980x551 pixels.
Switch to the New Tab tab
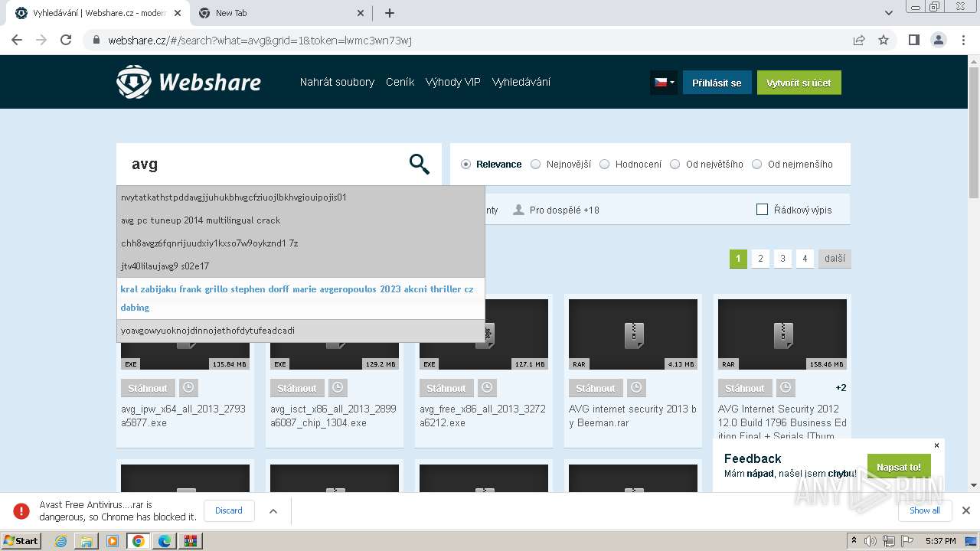[x=279, y=13]
